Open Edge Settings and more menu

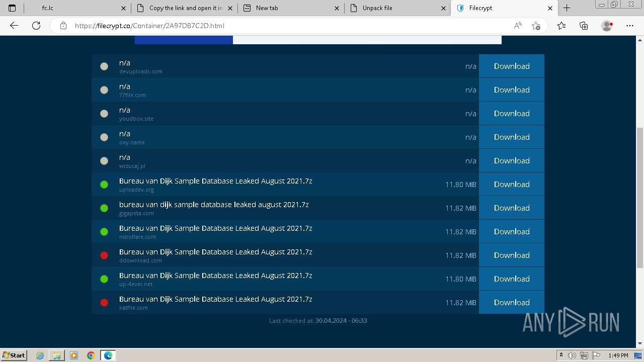tap(630, 26)
